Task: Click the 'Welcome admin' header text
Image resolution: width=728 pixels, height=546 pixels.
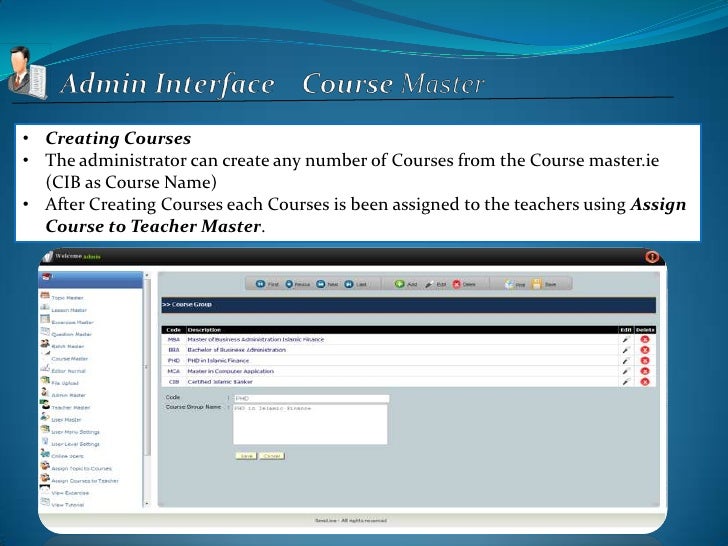Action: 78,256
